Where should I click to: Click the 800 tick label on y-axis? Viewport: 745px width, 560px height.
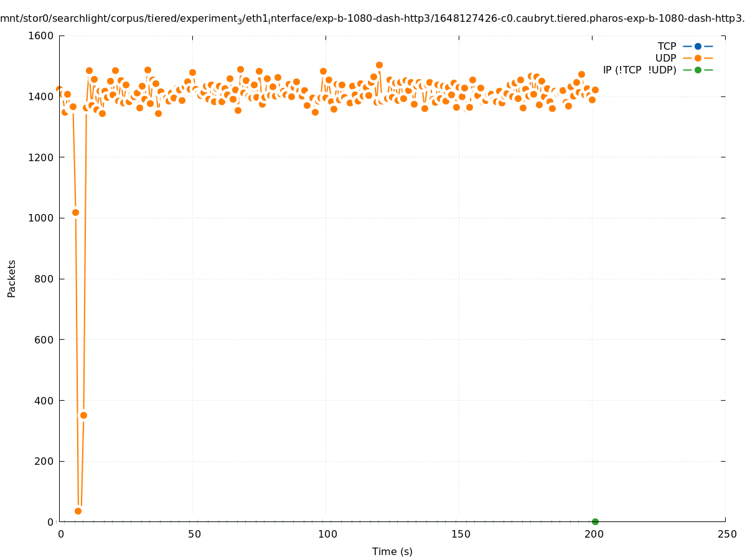(44, 279)
